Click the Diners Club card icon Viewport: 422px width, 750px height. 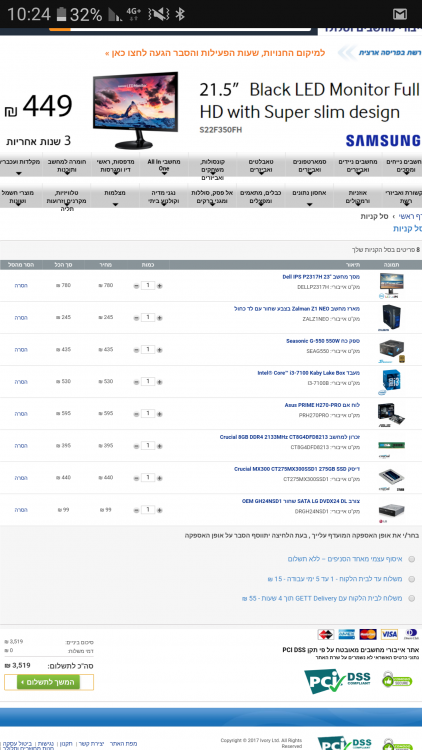[411, 634]
